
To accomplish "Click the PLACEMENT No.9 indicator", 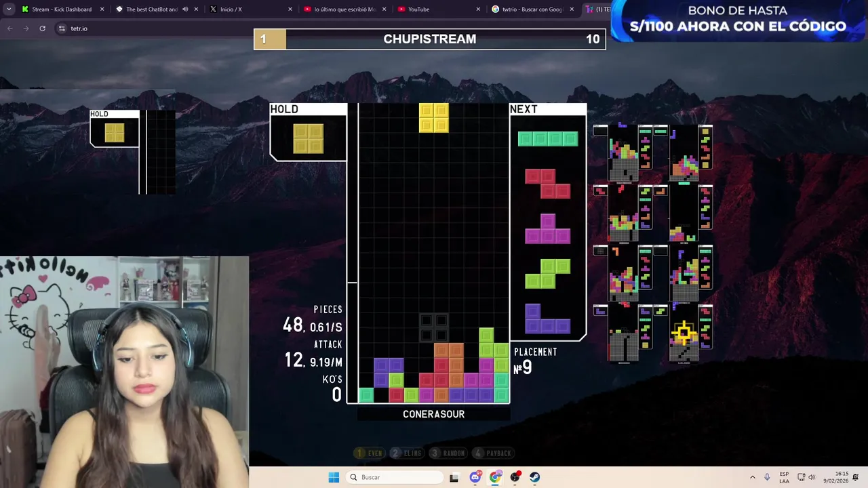I will point(536,361).
